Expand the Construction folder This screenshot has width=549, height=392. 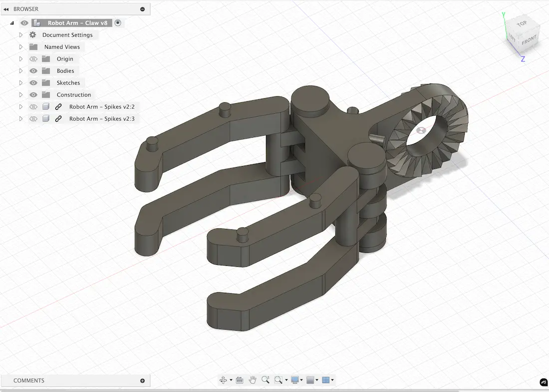point(20,94)
